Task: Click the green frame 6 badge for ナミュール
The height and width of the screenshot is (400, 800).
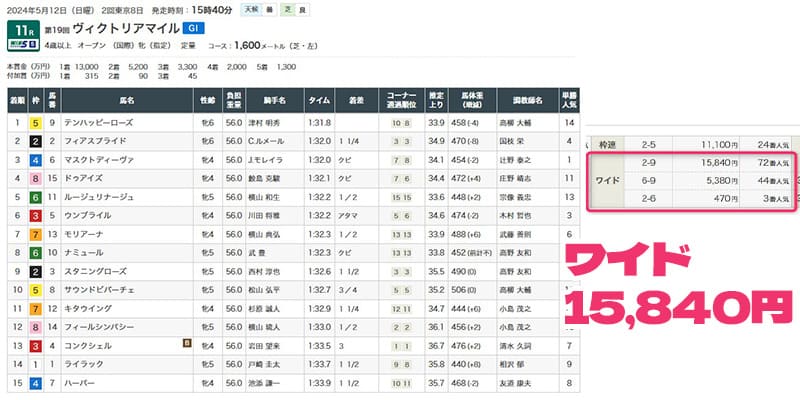Action: 35,253
